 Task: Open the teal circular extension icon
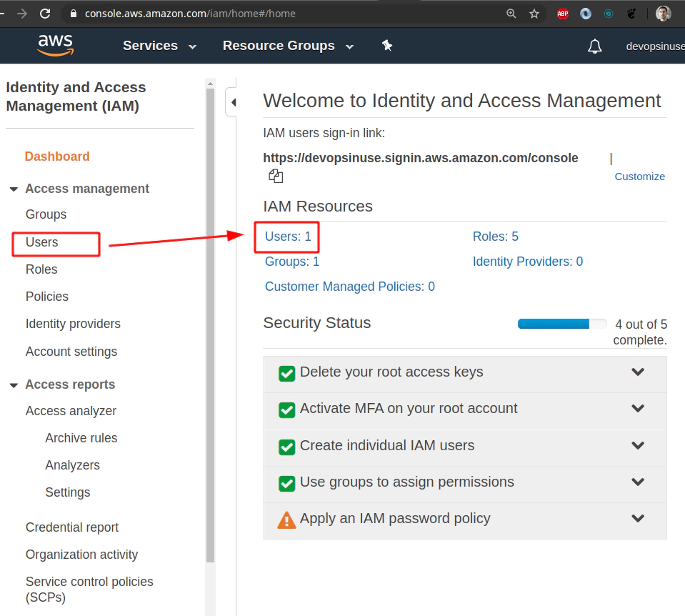[608, 14]
